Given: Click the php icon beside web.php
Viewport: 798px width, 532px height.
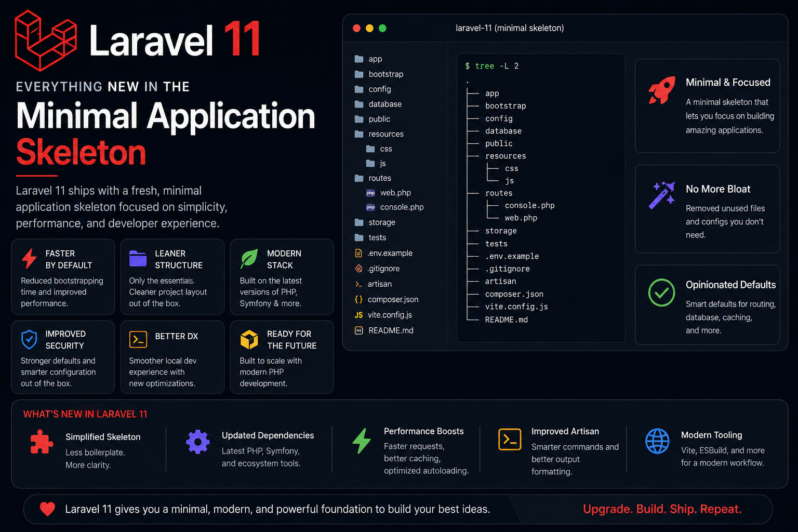Looking at the screenshot, I should click(370, 193).
